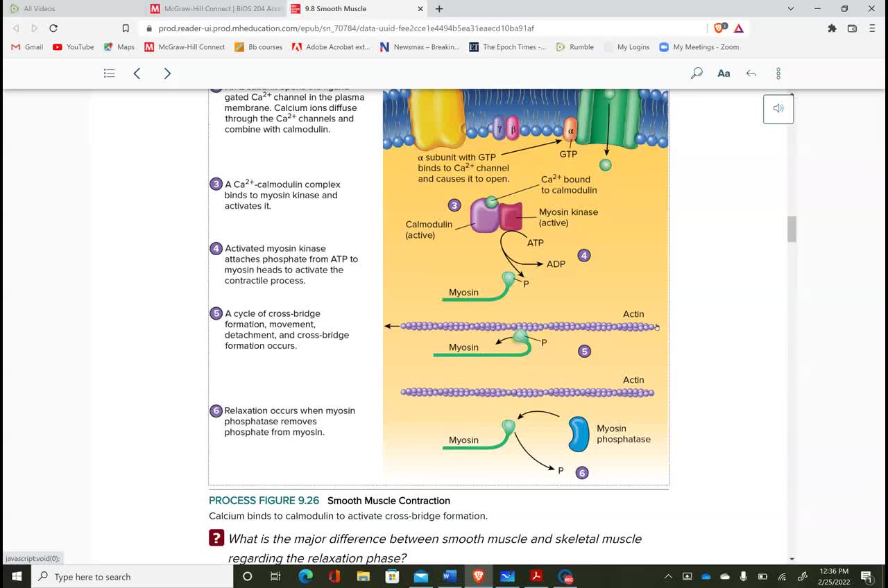Go to previous page with left chevron

click(137, 73)
